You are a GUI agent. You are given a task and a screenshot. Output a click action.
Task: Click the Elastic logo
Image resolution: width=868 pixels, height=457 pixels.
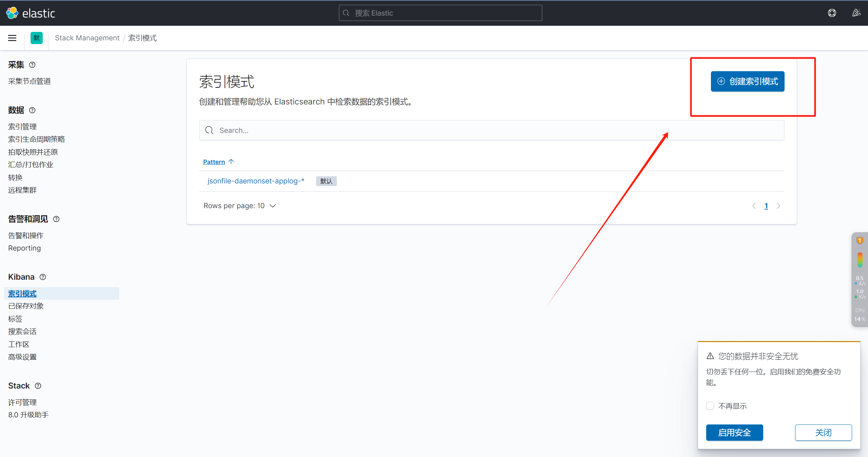(x=31, y=13)
